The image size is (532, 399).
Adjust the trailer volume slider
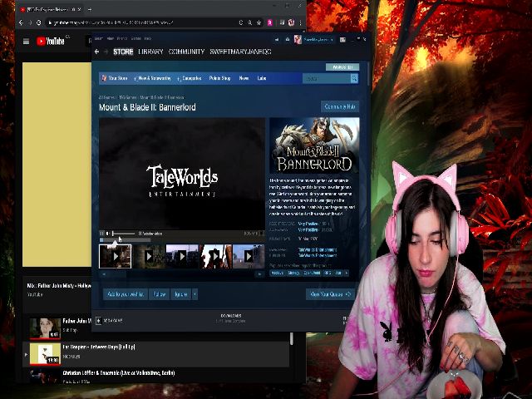[123, 234]
